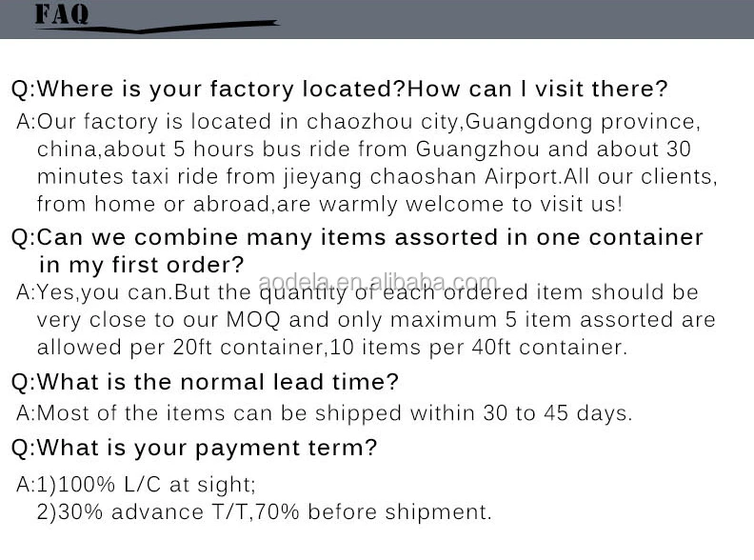Screen dimensions: 754x560
Task: Click the aodela.en.alibaba.com watermark link
Action: (x=378, y=282)
